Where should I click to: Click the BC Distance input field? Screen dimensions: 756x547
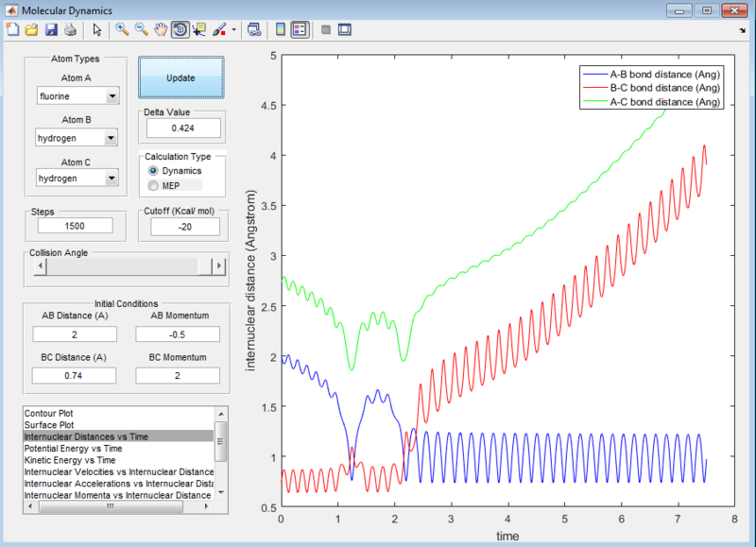pos(74,375)
